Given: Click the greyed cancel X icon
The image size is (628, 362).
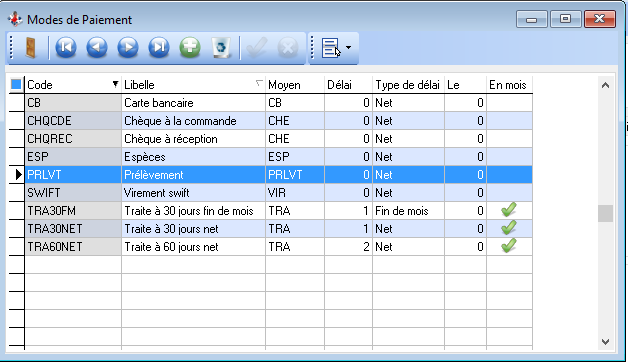Looking at the screenshot, I should tap(288, 48).
